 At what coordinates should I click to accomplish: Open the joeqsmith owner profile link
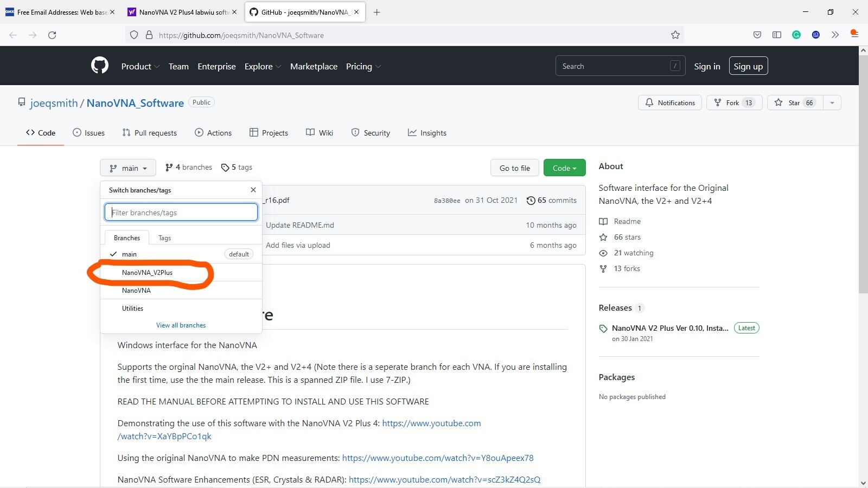point(54,103)
